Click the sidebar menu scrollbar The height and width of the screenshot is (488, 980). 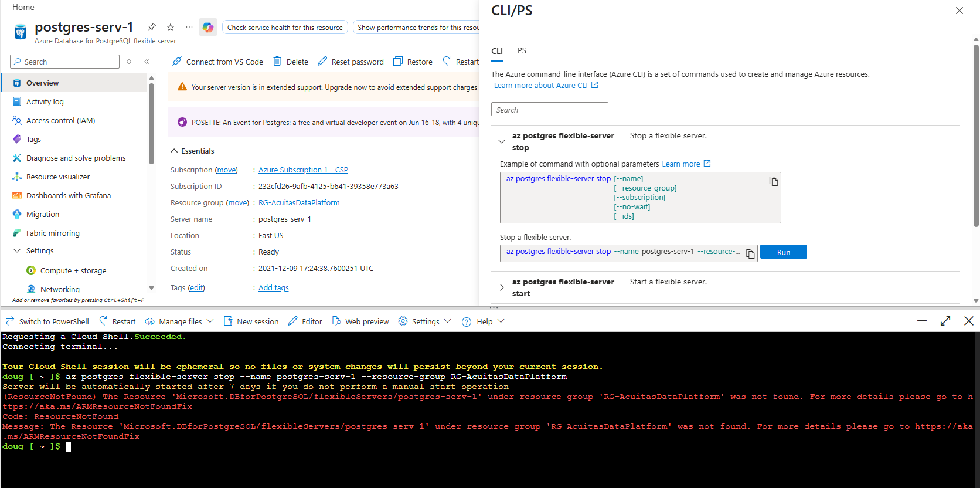tap(151, 123)
